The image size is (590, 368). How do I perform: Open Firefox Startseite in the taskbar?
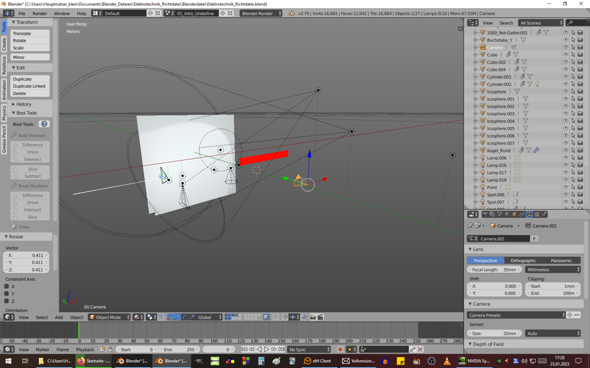(x=93, y=361)
